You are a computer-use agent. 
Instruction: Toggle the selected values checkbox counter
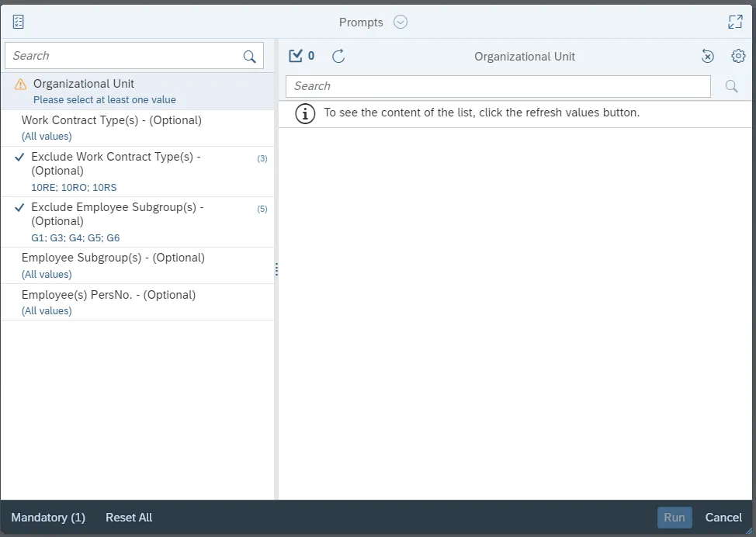301,56
